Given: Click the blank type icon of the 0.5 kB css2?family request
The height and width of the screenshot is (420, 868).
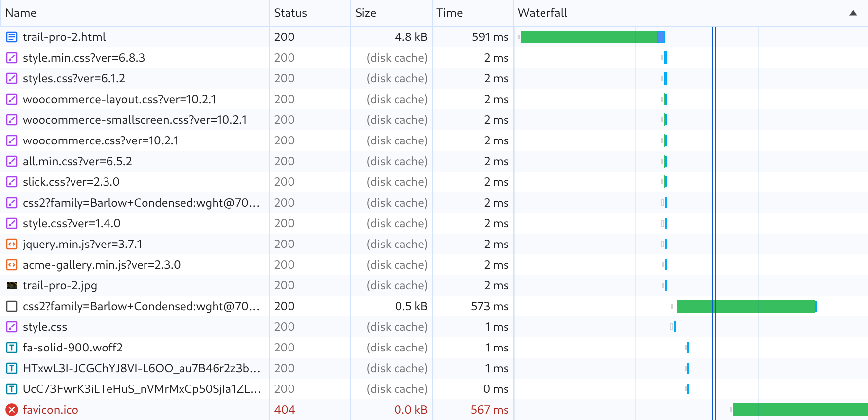Looking at the screenshot, I should pyautogui.click(x=12, y=306).
